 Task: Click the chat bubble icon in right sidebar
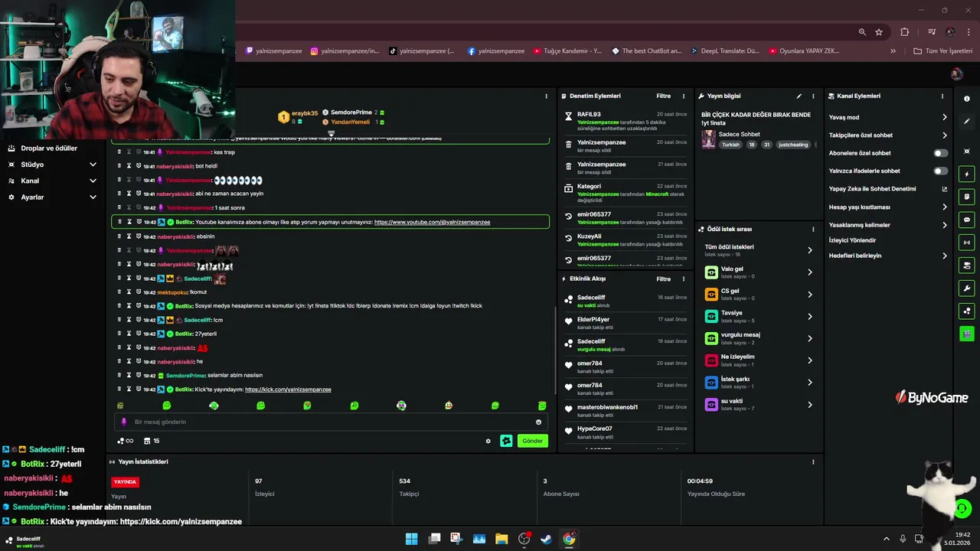coord(967,220)
